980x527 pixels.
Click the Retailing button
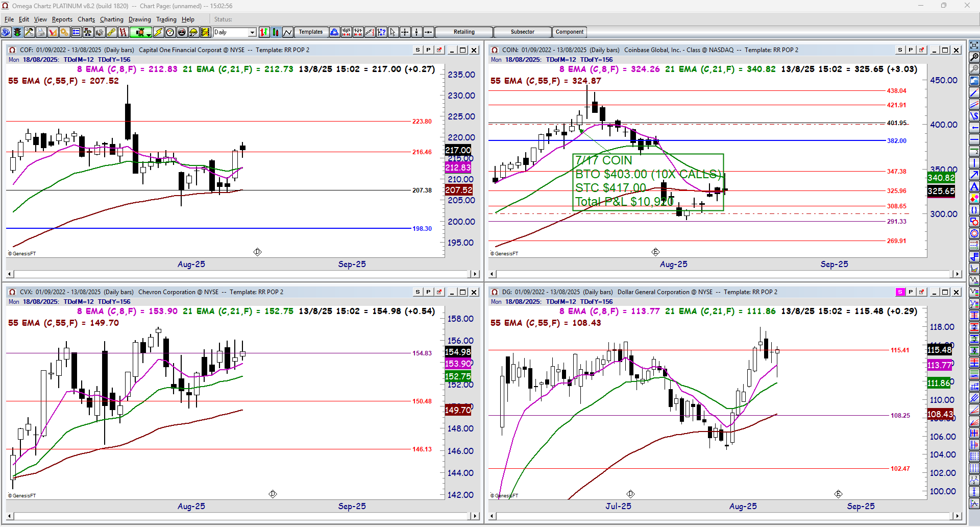tap(464, 32)
